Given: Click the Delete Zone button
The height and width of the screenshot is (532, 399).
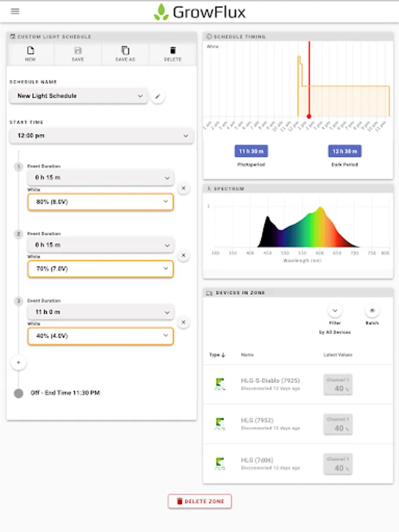Looking at the screenshot, I should coord(200,501).
